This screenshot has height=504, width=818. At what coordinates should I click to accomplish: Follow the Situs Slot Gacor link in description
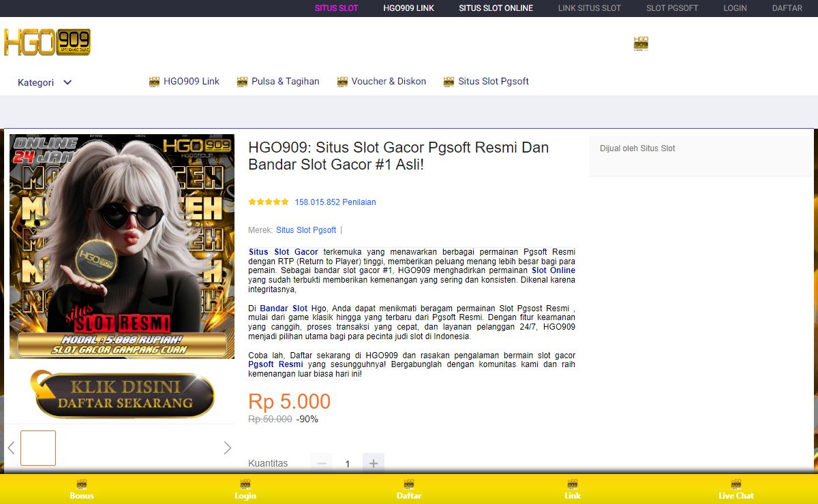(x=283, y=252)
